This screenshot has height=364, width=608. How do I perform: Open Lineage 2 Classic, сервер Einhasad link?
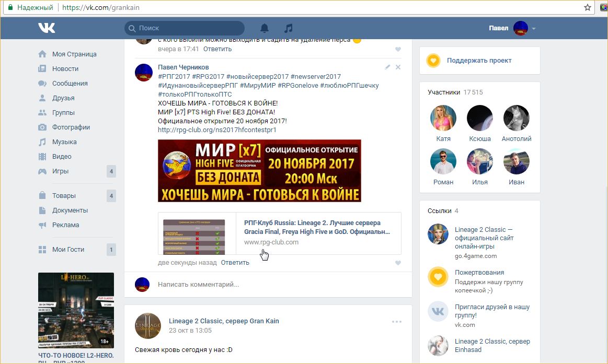(492, 345)
